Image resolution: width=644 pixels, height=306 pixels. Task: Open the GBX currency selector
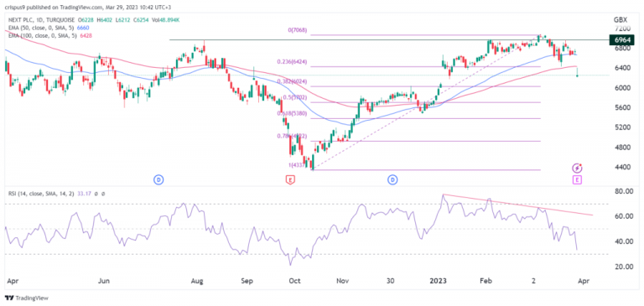pyautogui.click(x=620, y=19)
